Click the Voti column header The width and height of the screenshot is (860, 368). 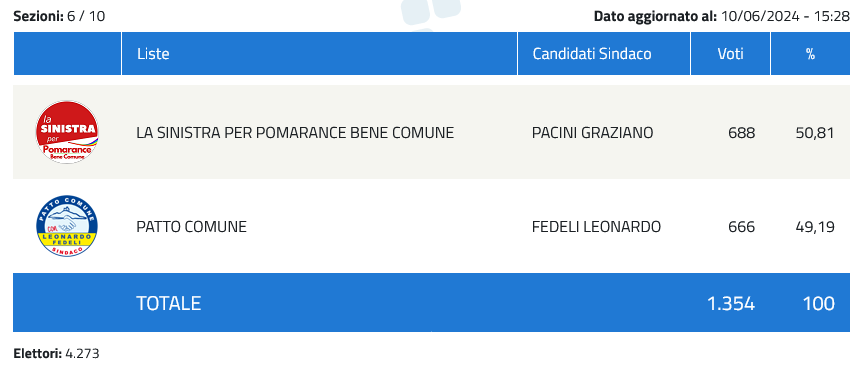(x=731, y=54)
